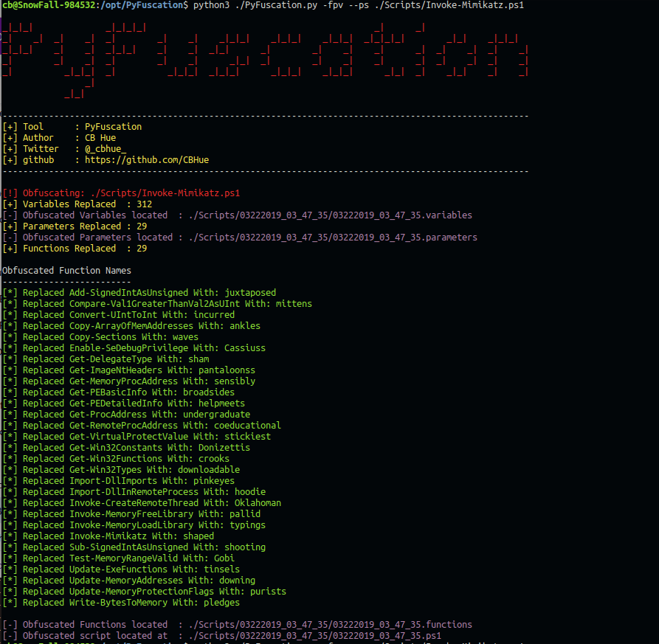The width and height of the screenshot is (659, 644).
Task: Click the "Copy-ArrayOfMemAddresses With: ankles" line
Action: [x=131, y=326]
